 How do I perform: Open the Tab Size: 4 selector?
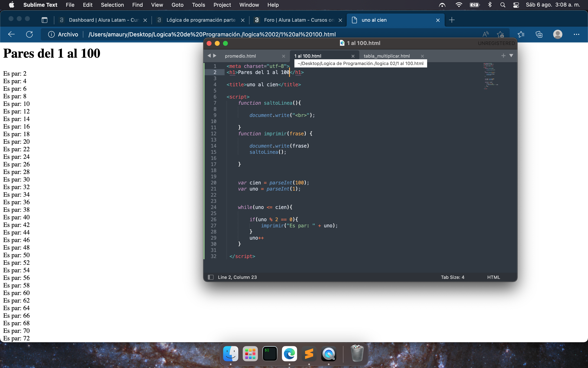click(x=452, y=277)
